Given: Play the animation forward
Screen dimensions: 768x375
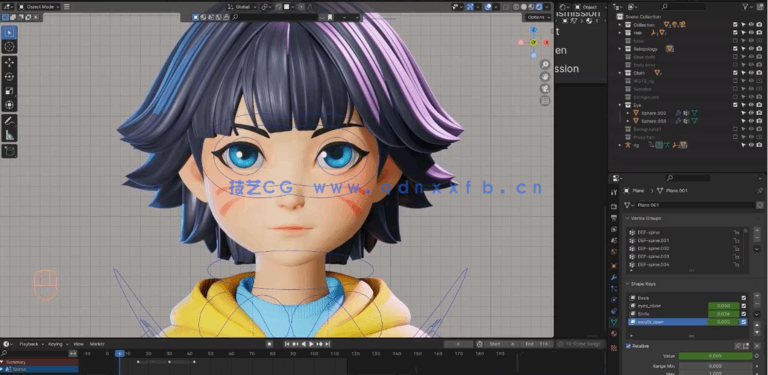Looking at the screenshot, I should coord(311,344).
